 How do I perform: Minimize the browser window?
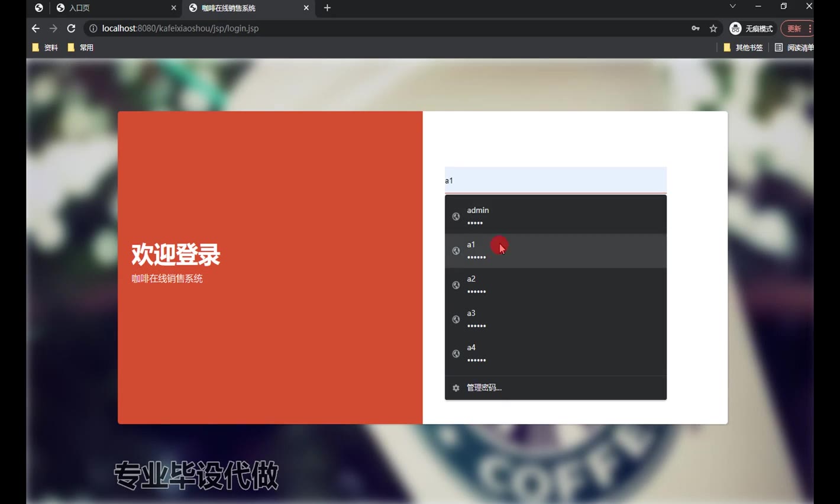coord(758,7)
